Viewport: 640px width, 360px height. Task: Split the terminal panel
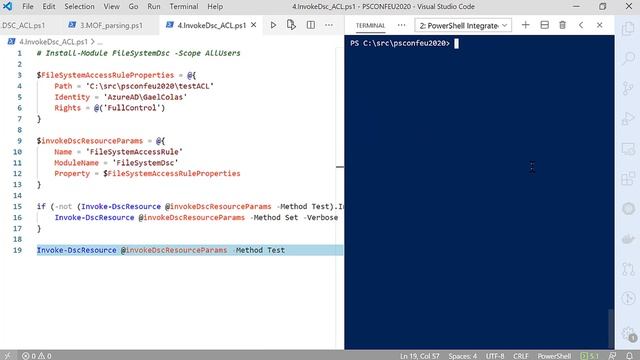[544, 25]
